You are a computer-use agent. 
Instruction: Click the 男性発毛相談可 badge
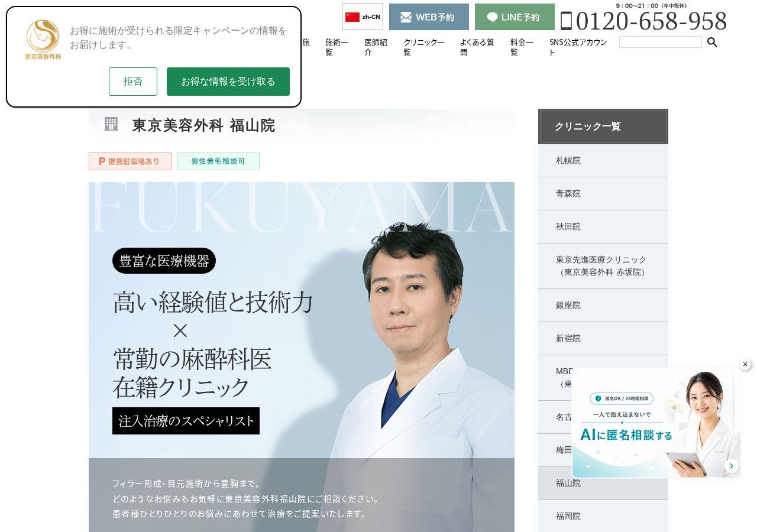(x=218, y=161)
